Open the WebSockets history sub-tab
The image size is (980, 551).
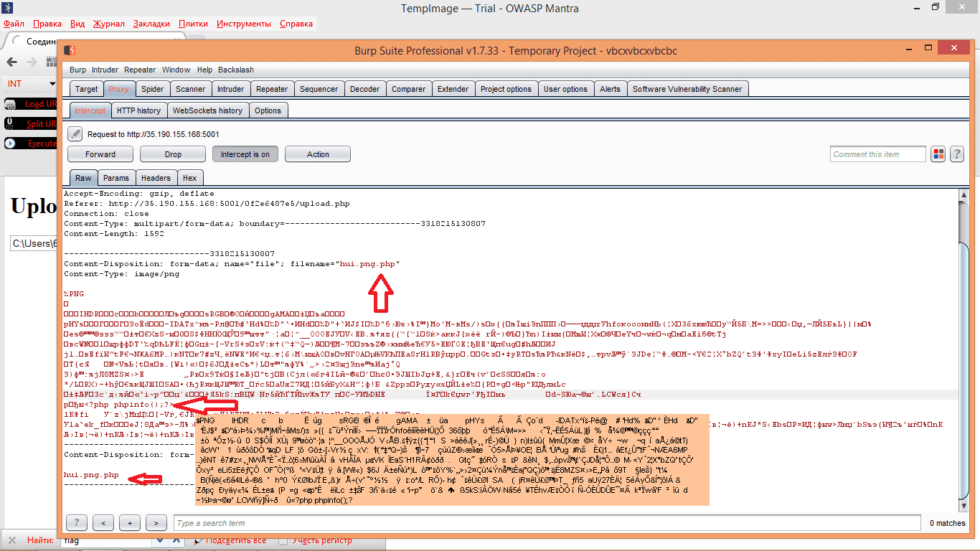pos(207,110)
